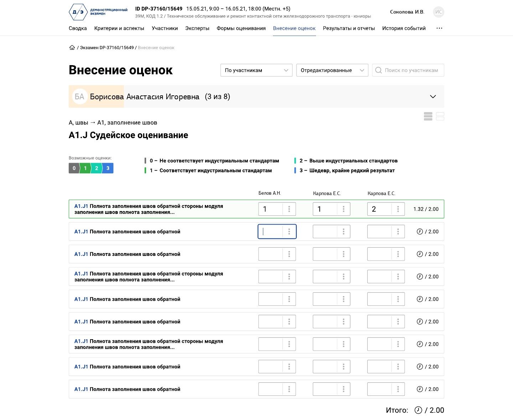Click the legend text Шедевр, крайне редкий результат
The image size is (513, 420).
[x=352, y=170]
